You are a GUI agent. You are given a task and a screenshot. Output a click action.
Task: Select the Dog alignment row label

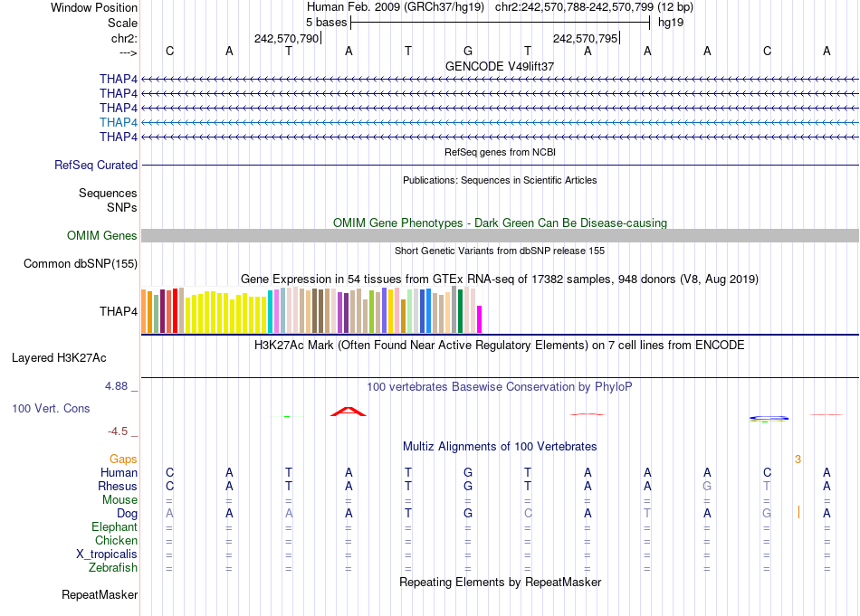[128, 514]
